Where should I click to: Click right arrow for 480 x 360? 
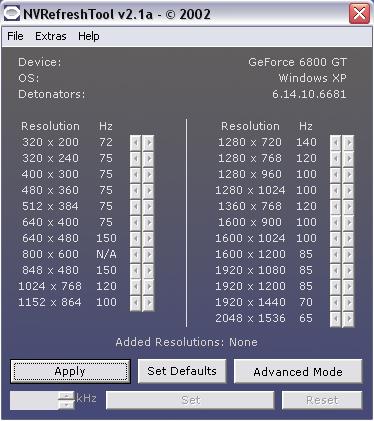148,191
